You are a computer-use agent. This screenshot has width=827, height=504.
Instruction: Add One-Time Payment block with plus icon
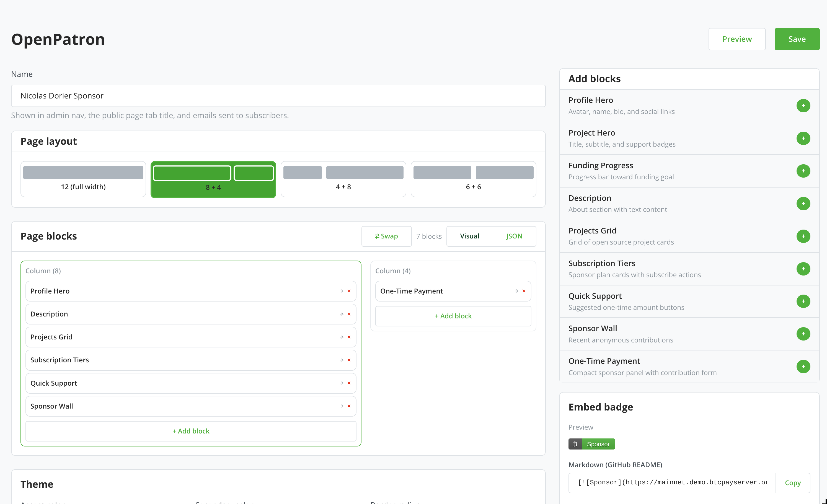tap(803, 367)
